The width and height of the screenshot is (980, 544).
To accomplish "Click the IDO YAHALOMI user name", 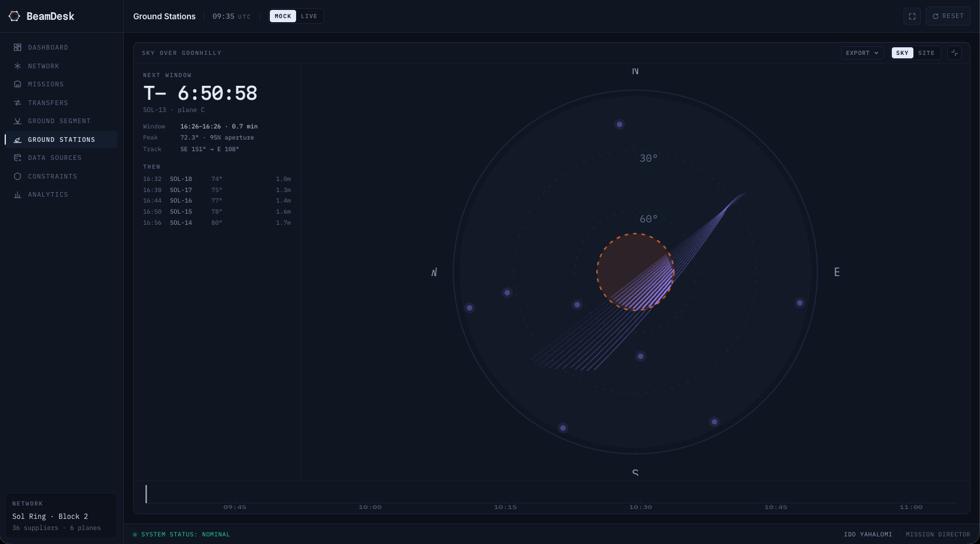I will pos(868,535).
